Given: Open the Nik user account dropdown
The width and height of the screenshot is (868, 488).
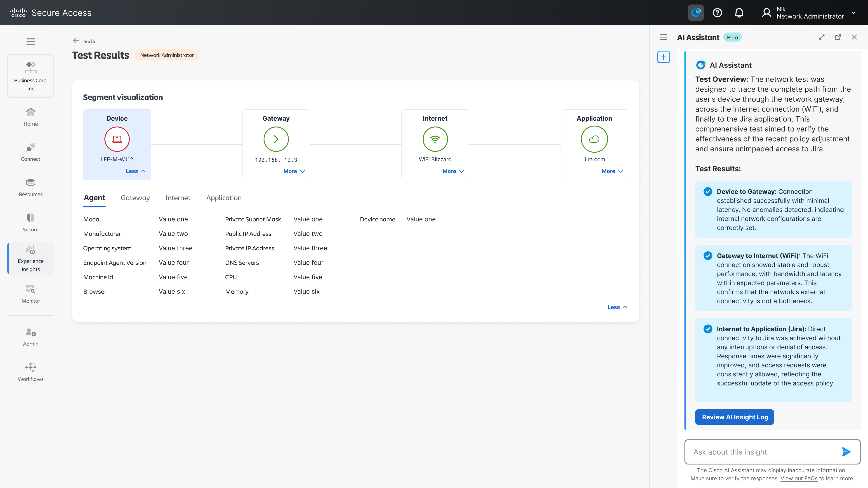Looking at the screenshot, I should pyautogui.click(x=853, y=13).
